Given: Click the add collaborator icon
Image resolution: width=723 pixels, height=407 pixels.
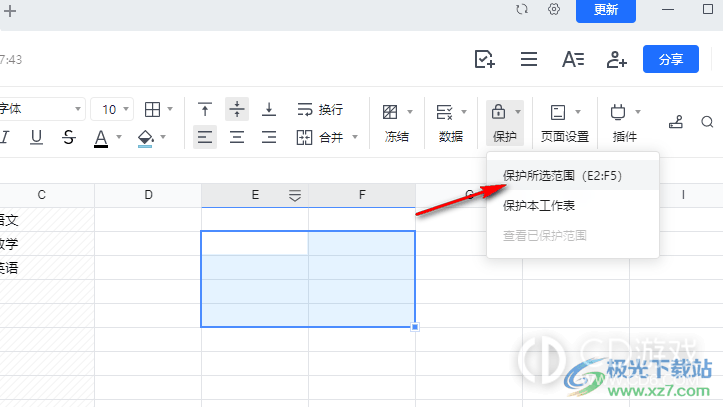Looking at the screenshot, I should [x=617, y=60].
